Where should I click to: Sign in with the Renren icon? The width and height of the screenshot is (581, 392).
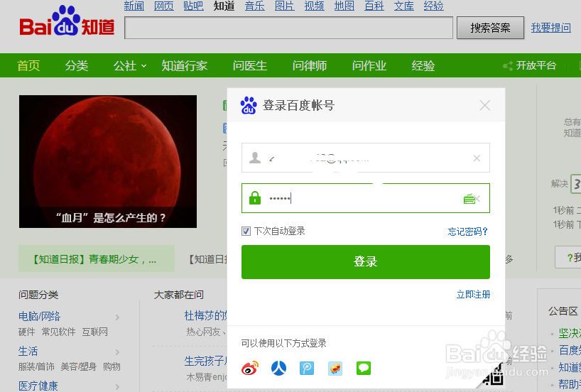point(278,369)
